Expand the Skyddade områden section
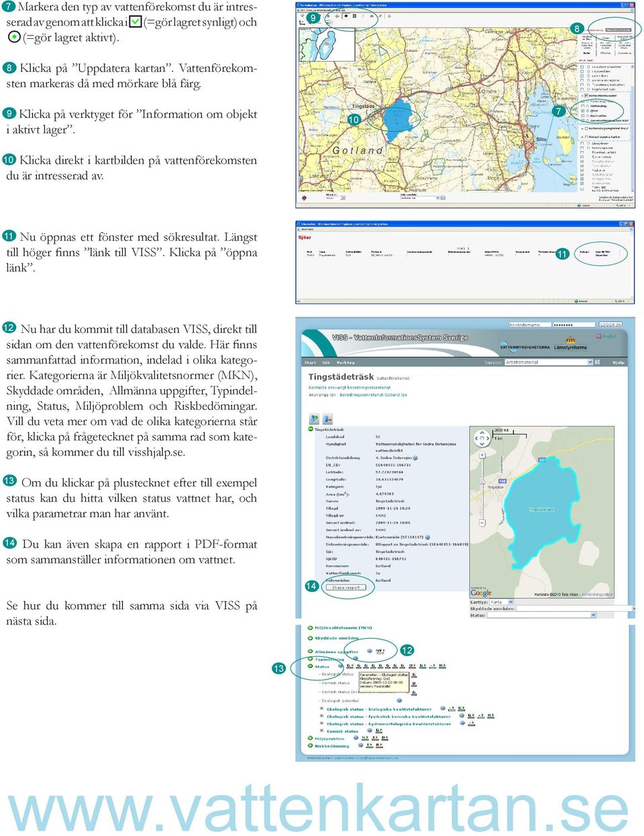This screenshot has width=644, height=836. click(310, 638)
